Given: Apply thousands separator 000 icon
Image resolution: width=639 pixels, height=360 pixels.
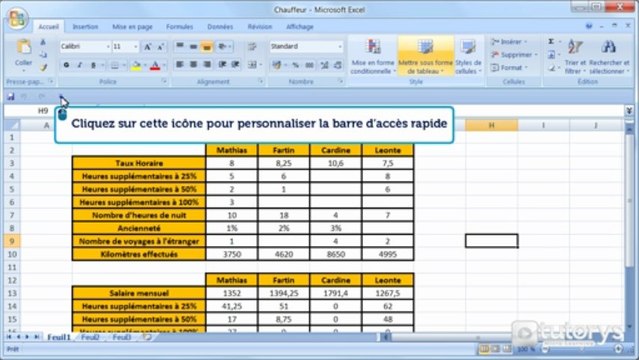Looking at the screenshot, I should [310, 65].
